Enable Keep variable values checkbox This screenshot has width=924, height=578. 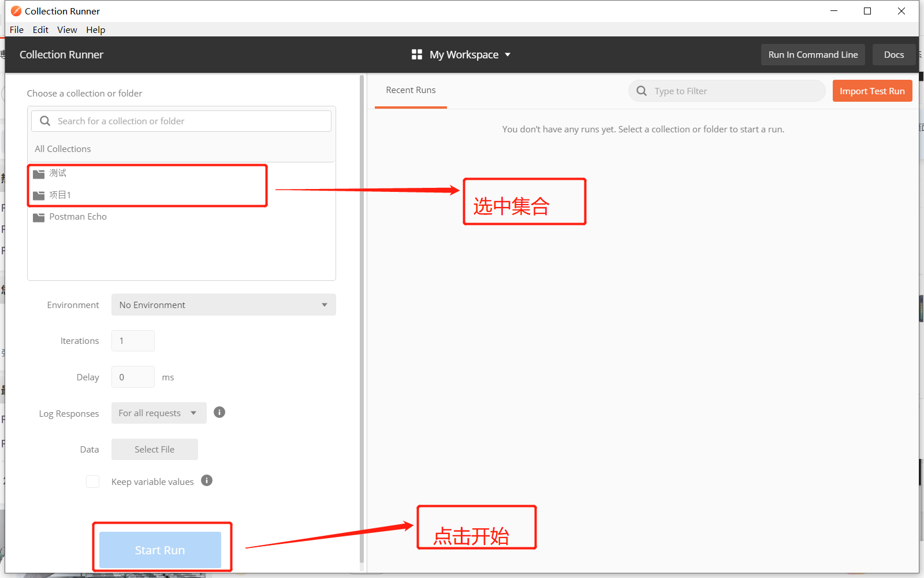93,481
